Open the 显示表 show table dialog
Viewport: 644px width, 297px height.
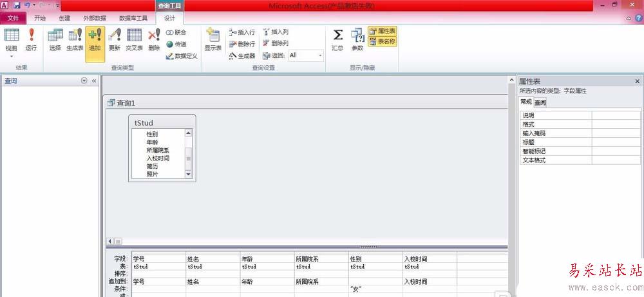coord(213,40)
